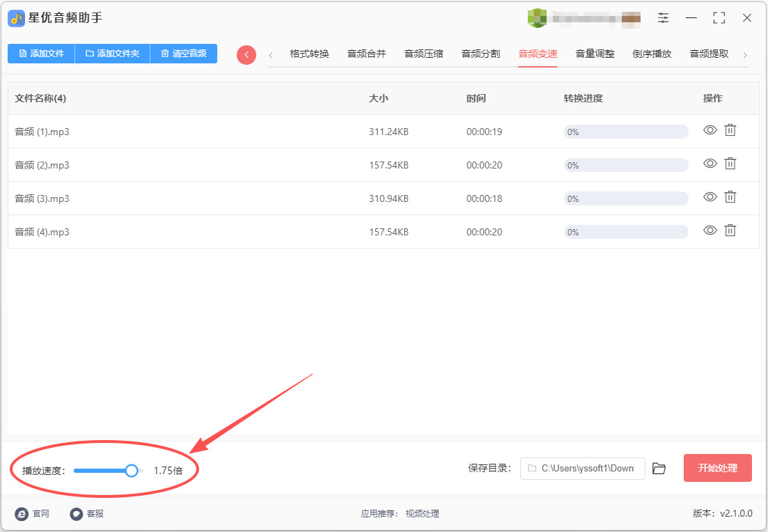The width and height of the screenshot is (768, 532).
Task: Open the 音频分割 tab
Action: [481, 54]
